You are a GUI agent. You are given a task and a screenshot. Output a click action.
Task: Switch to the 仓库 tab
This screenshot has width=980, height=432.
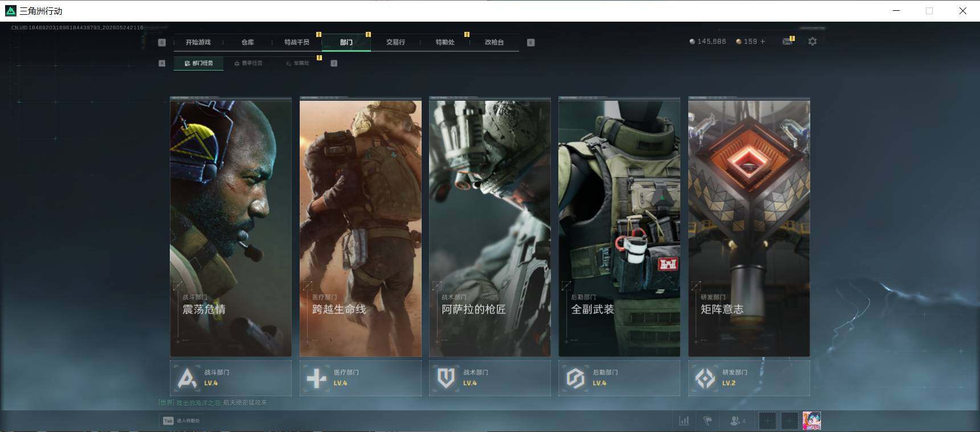(x=247, y=42)
